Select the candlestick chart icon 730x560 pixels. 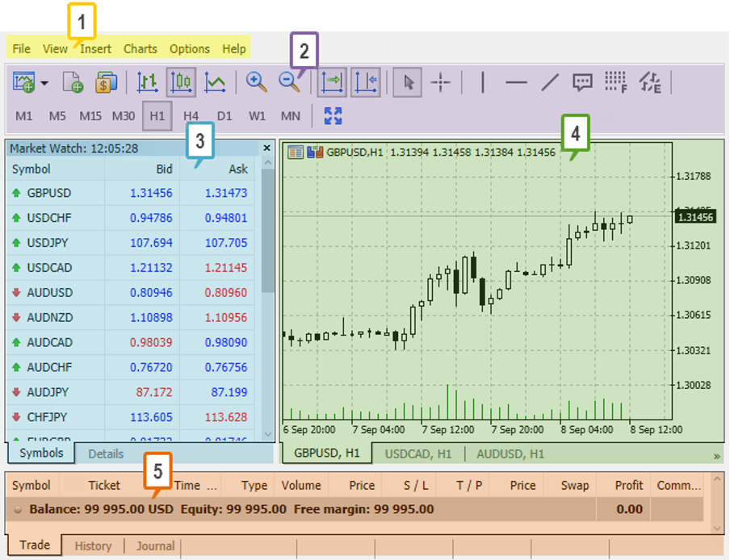coord(182,82)
